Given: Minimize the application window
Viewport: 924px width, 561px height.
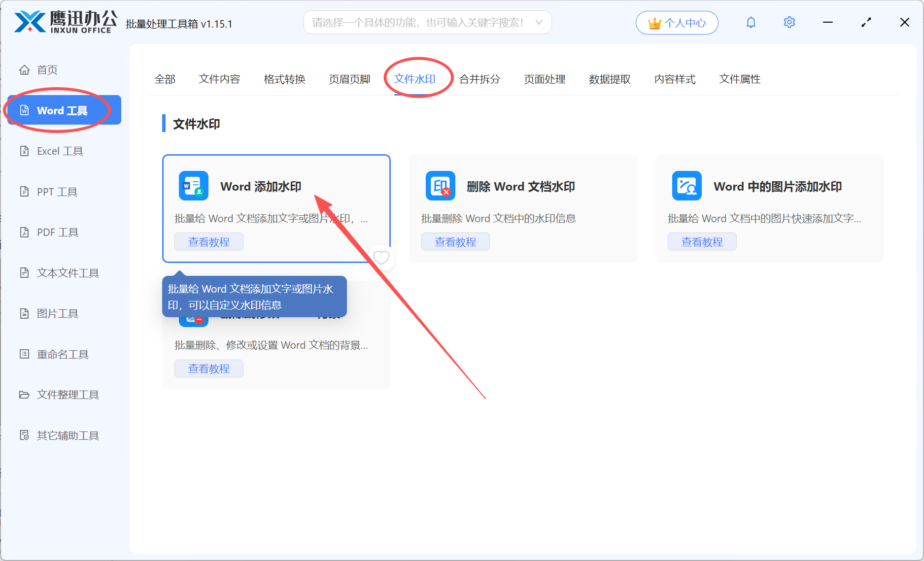Looking at the screenshot, I should [x=828, y=23].
